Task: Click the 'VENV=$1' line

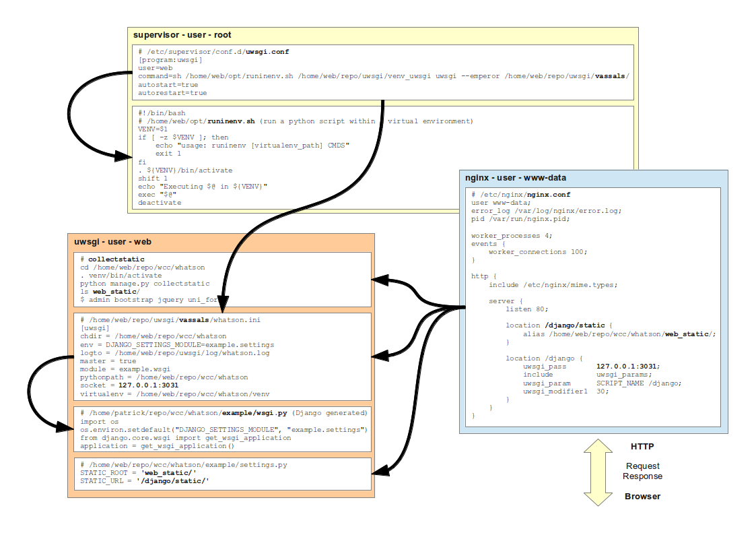Action: [x=153, y=129]
